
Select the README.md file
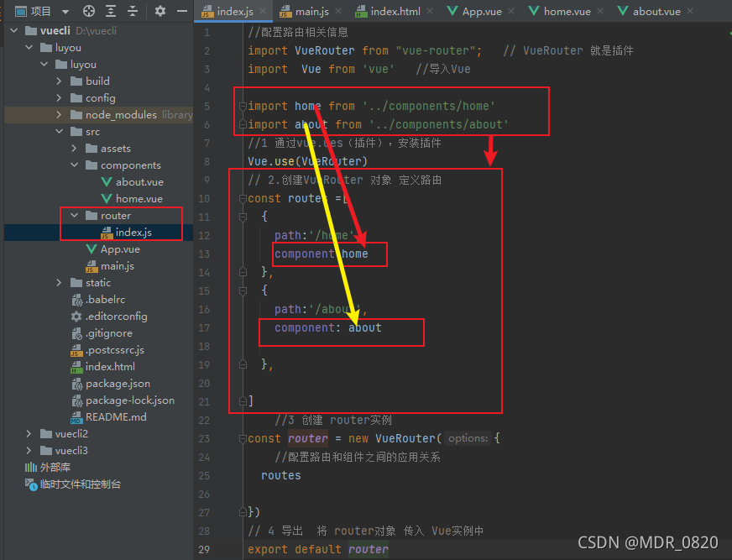pyautogui.click(x=108, y=417)
